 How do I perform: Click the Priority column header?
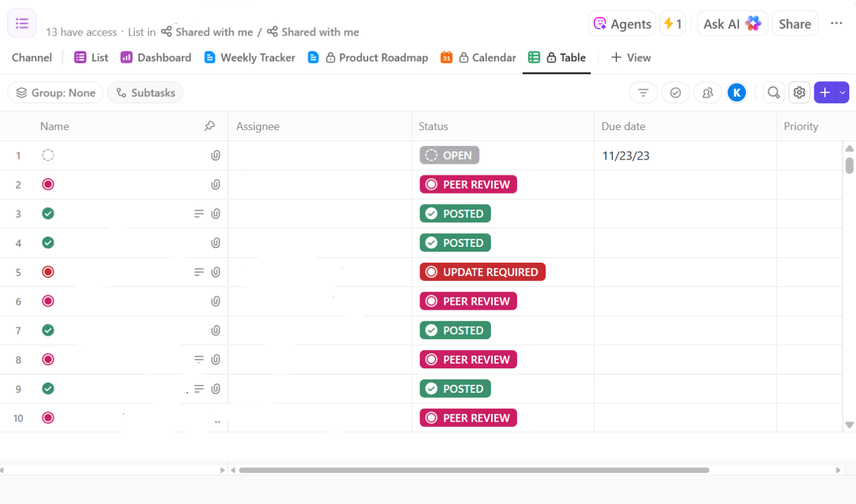point(801,126)
